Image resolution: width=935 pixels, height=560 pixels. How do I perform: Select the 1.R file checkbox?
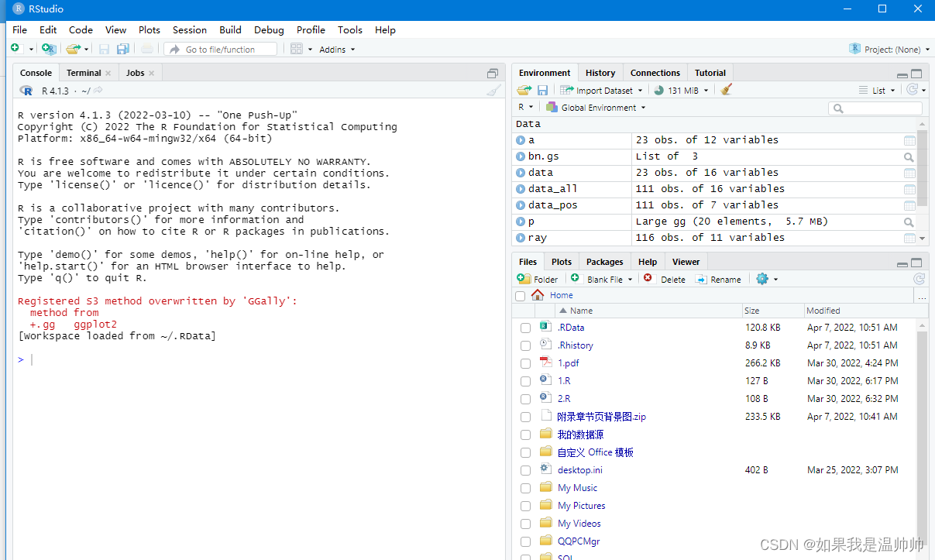click(x=525, y=382)
